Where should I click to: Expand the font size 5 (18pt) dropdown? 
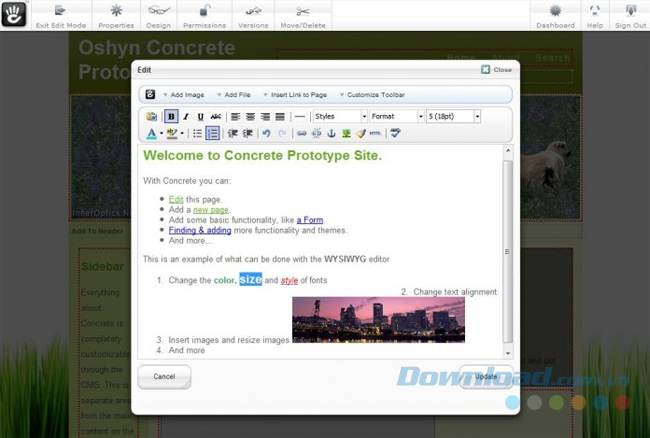point(453,117)
